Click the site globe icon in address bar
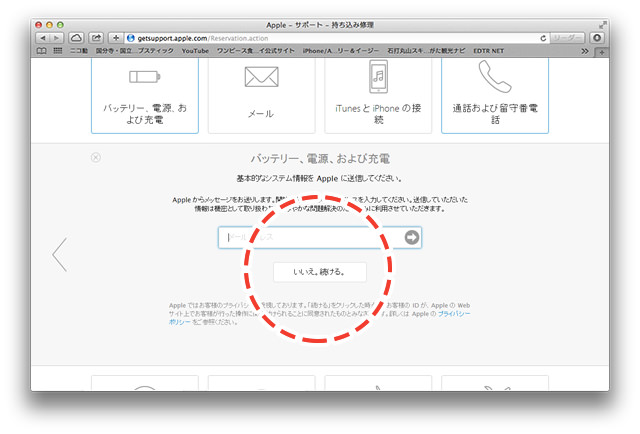 pos(131,38)
